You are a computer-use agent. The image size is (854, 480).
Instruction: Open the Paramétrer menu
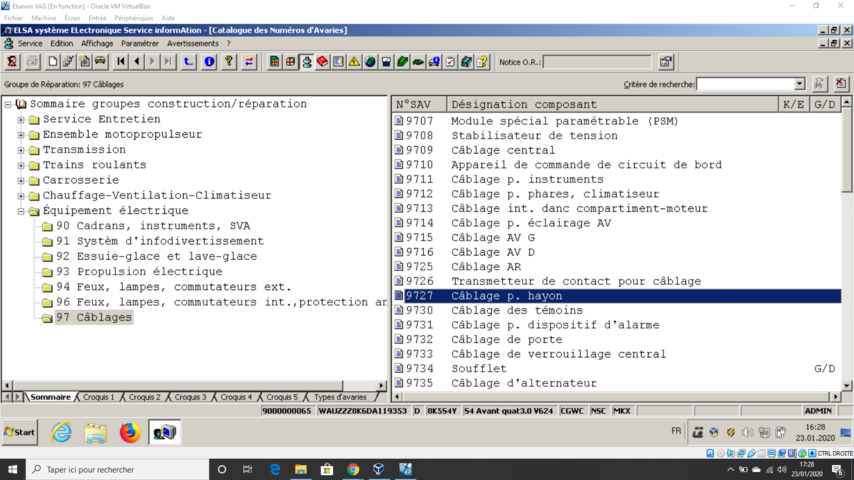[140, 44]
